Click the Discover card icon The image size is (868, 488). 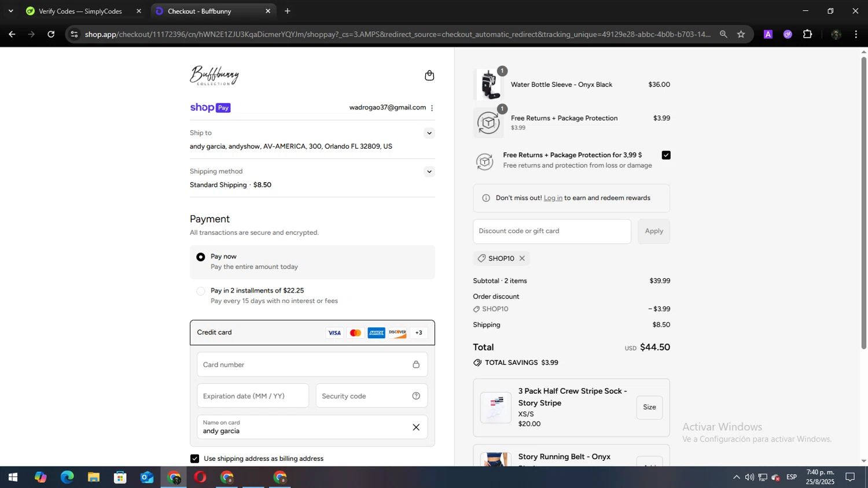point(398,333)
